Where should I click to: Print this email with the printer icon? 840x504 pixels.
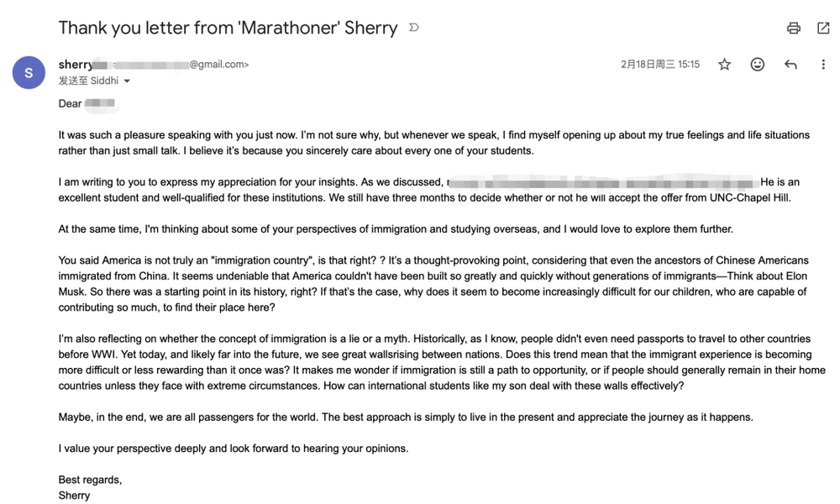point(793,28)
